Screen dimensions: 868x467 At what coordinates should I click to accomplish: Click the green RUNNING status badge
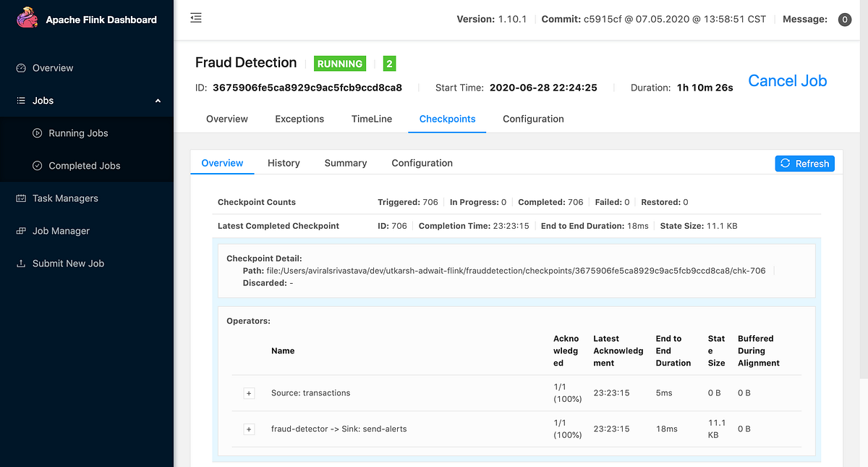pyautogui.click(x=339, y=63)
